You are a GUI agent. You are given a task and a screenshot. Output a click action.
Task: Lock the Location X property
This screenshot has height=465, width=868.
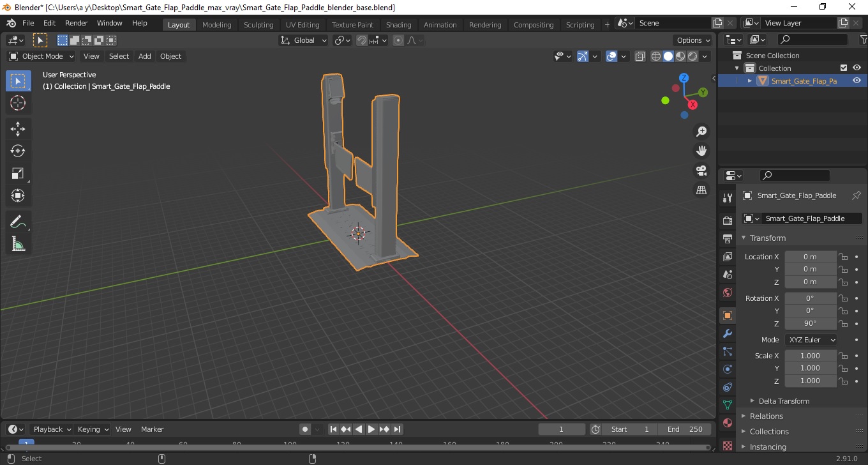coord(843,257)
